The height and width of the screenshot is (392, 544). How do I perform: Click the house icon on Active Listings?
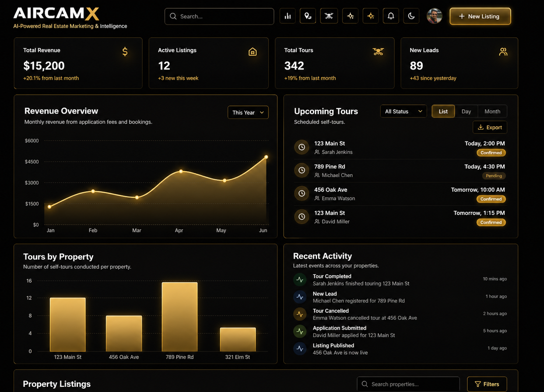click(253, 52)
